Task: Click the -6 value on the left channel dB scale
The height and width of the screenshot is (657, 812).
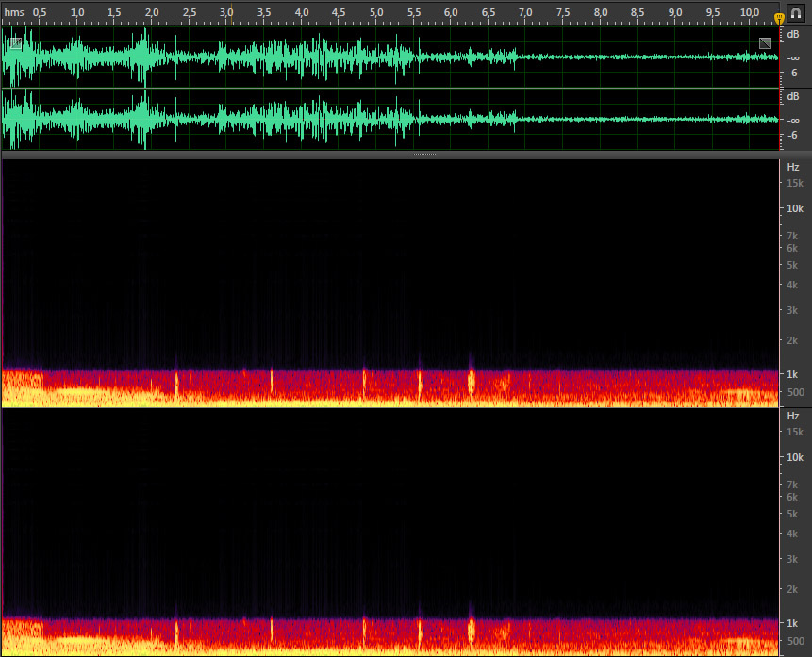Action: (x=792, y=73)
